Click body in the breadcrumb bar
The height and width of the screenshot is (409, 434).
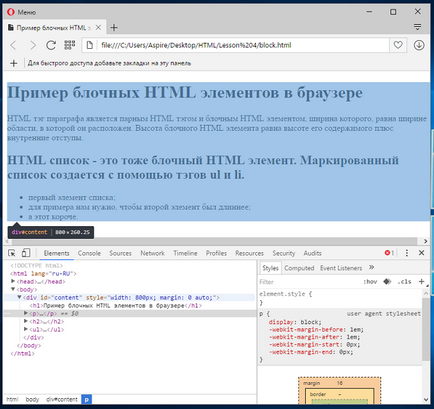click(32, 399)
